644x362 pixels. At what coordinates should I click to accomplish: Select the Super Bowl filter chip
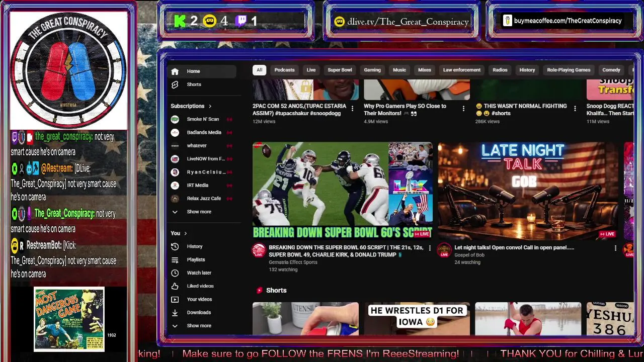(x=340, y=70)
